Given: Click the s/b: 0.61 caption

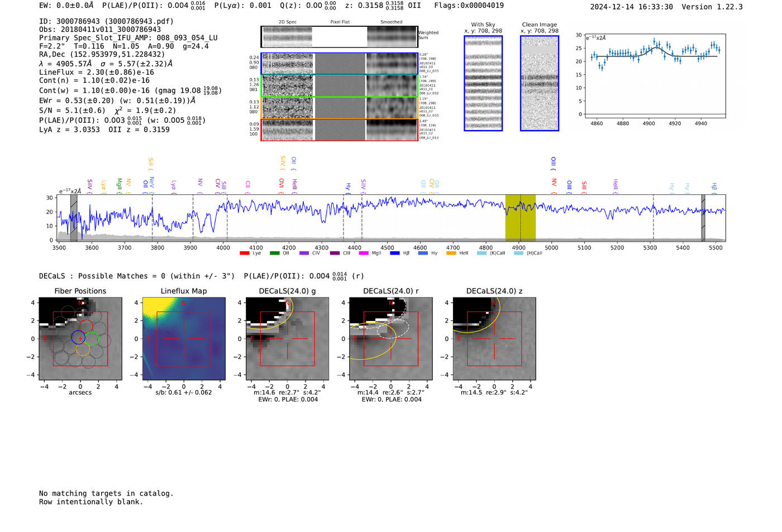Looking at the screenshot, I should point(184,392).
